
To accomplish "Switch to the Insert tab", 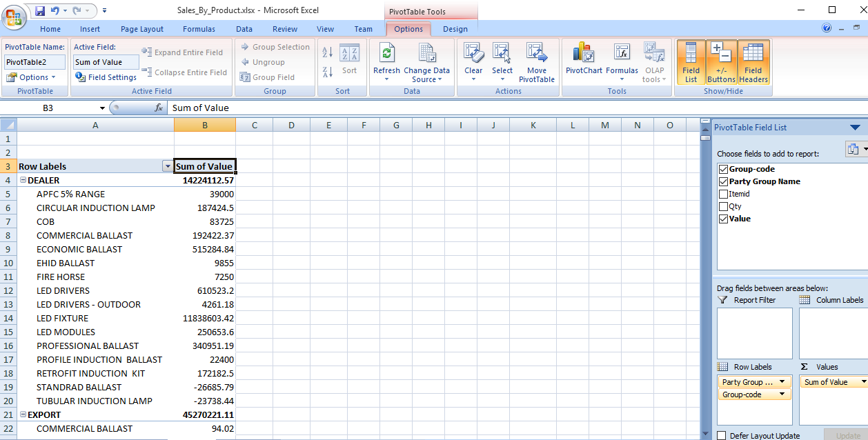I will coord(90,29).
